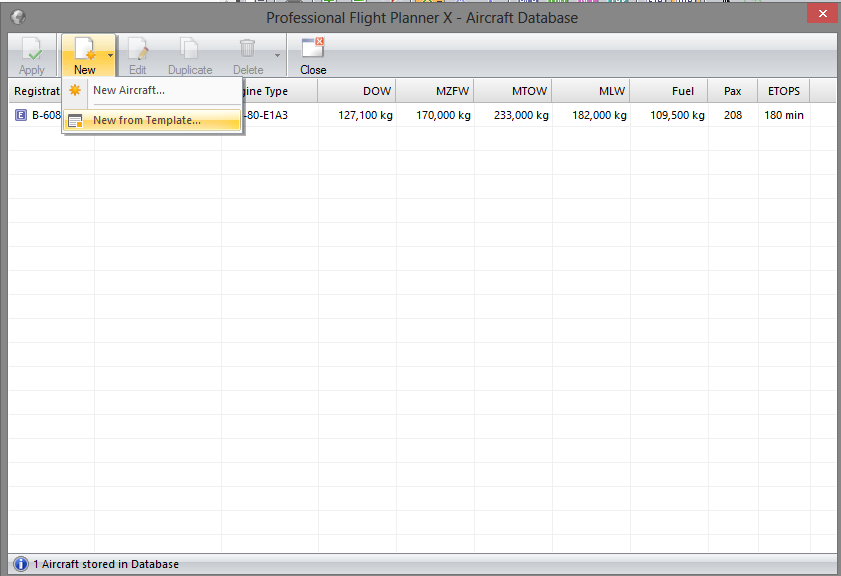Click the 208 Pax value
Screen dimensions: 841x576
pyautogui.click(x=733, y=115)
